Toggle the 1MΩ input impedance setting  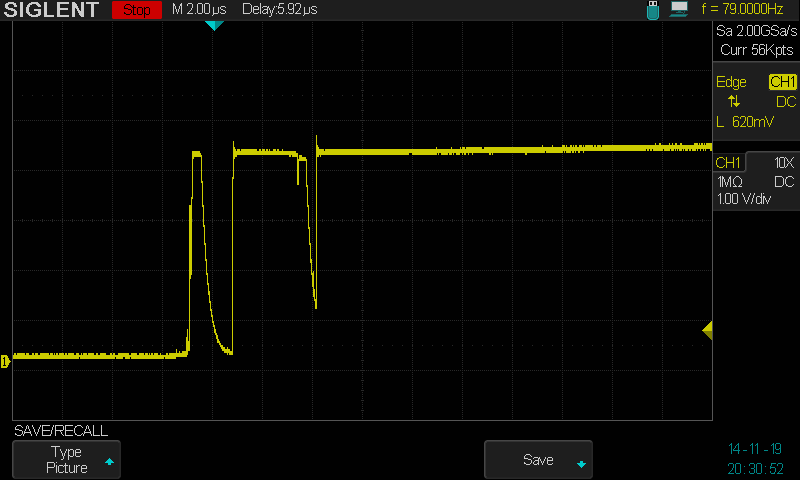tap(732, 182)
